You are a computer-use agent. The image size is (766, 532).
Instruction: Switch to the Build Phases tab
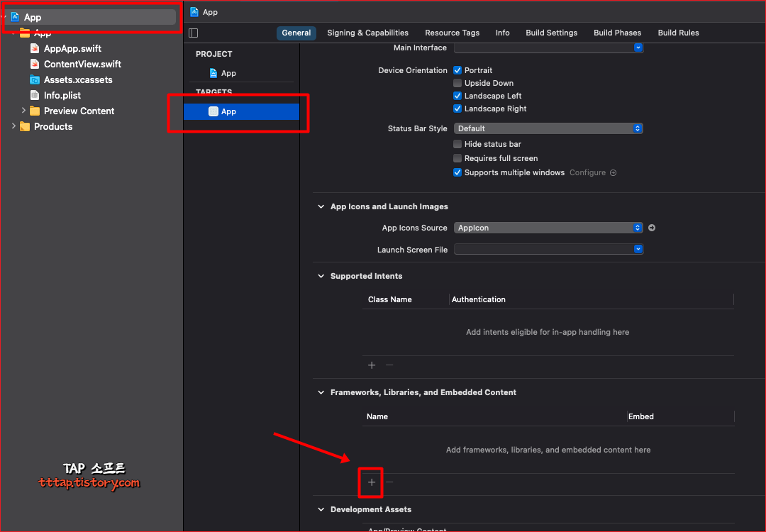pos(618,33)
